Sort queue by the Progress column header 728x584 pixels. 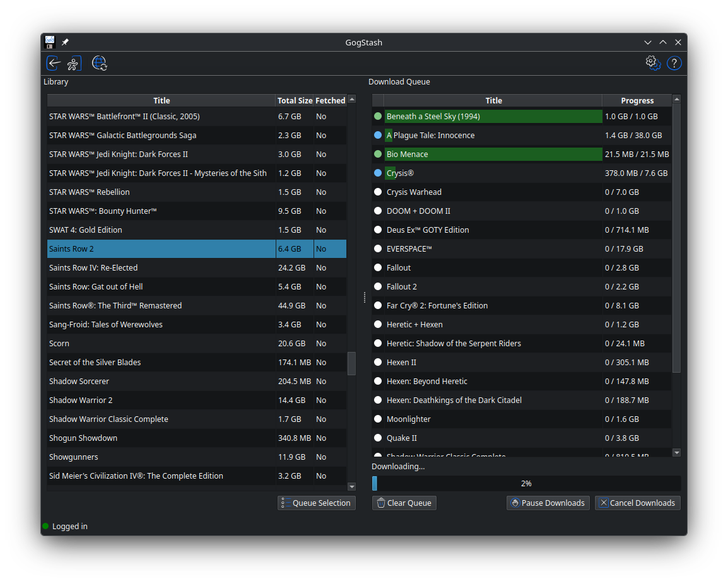point(637,100)
